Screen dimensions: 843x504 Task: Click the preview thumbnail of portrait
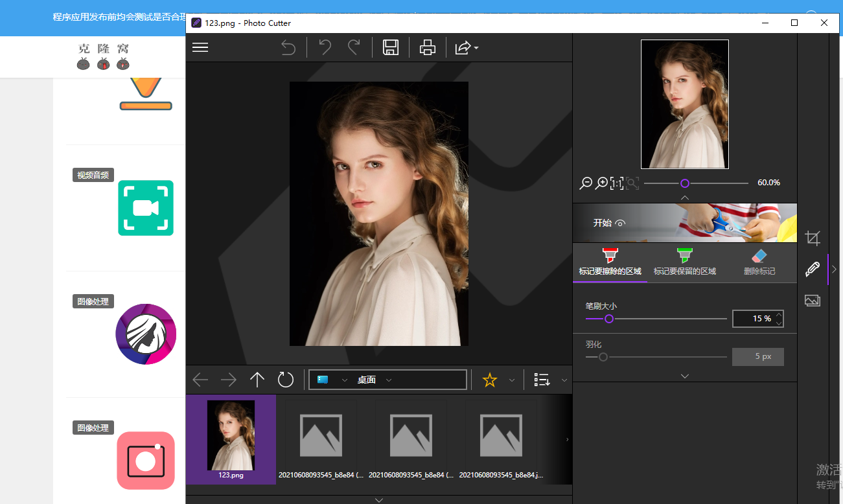click(x=685, y=104)
